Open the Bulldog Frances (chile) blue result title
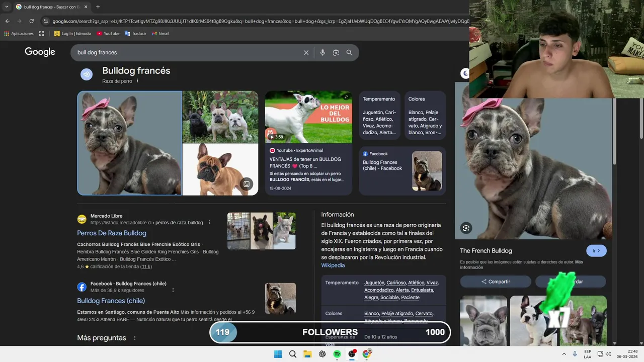The width and height of the screenshot is (644, 362). (111, 301)
